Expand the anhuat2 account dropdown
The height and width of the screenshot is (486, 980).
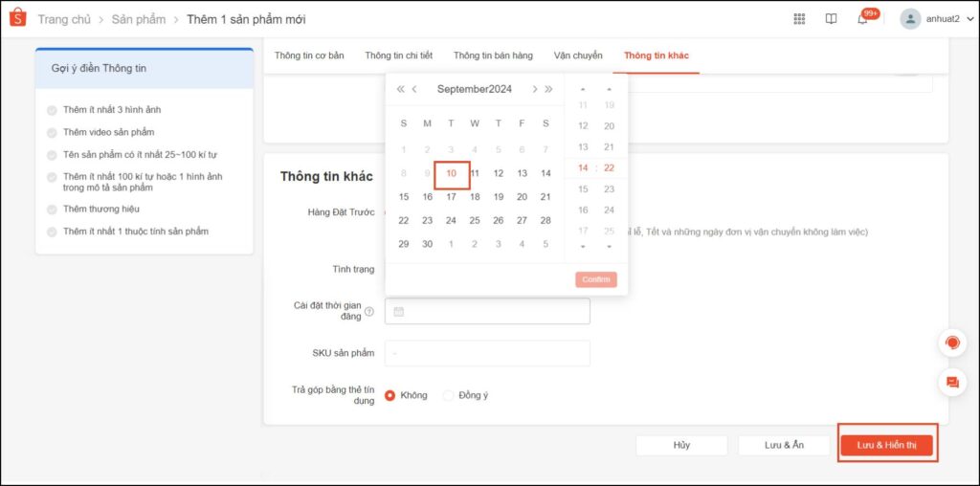[x=970, y=19]
